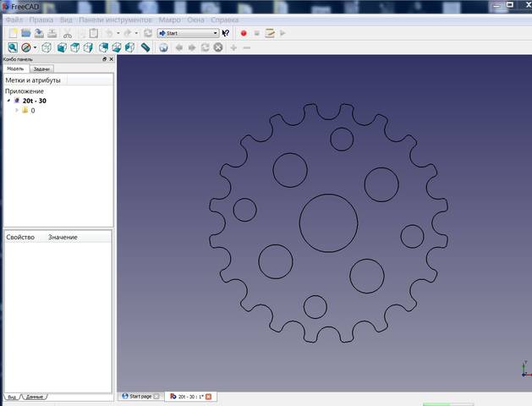Image resolution: width=532 pixels, height=406 pixels.
Task: Open the Справка menu
Action: [225, 20]
